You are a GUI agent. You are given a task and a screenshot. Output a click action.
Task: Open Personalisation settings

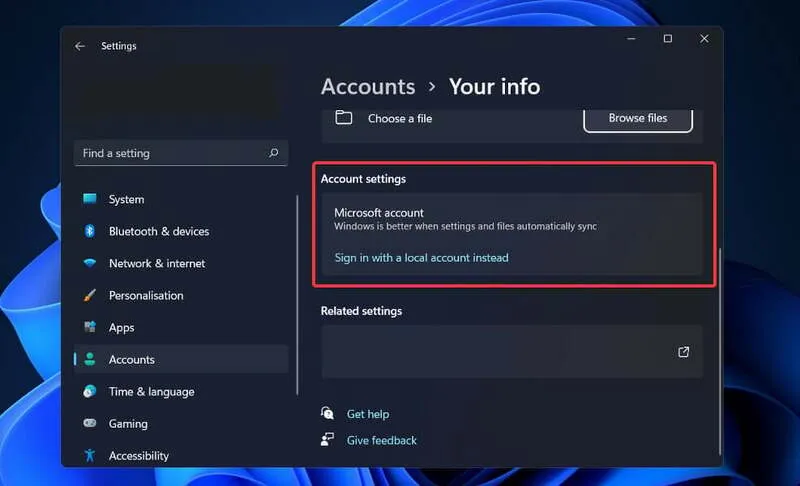[181, 295]
